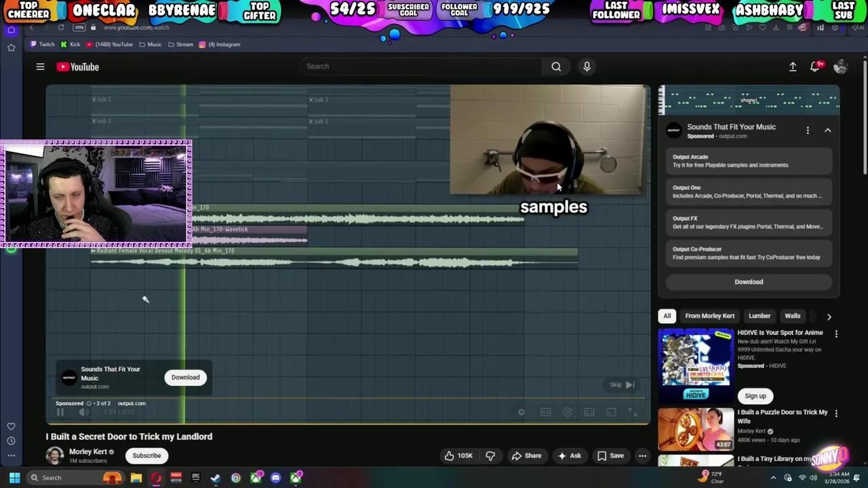
Task: Skip the ad
Action: click(x=621, y=385)
